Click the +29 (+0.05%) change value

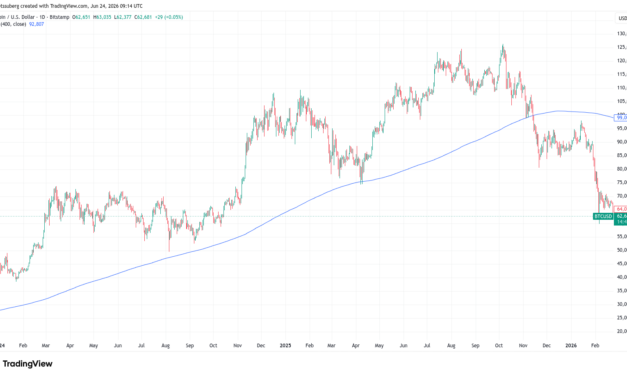tap(169, 17)
